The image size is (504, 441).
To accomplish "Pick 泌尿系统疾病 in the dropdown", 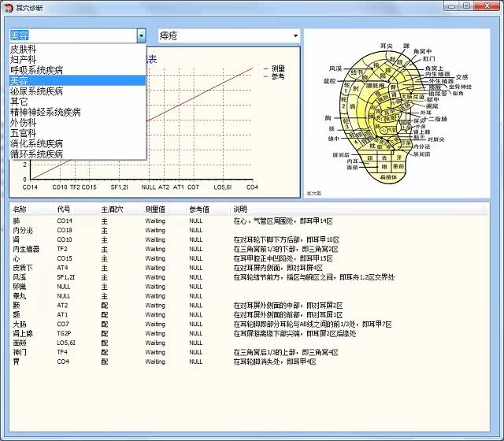I will point(37,91).
